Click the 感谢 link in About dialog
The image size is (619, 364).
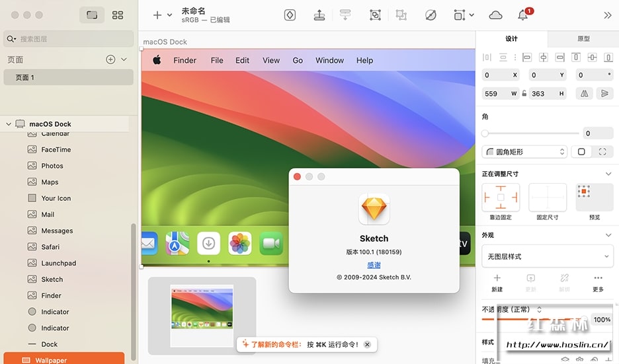(374, 265)
